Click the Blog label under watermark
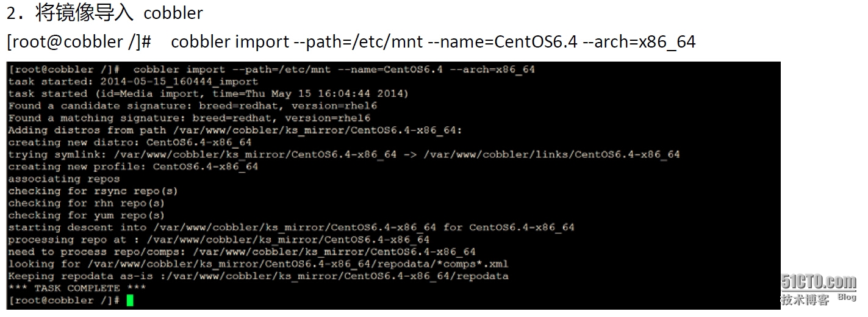Screen dimensions: 868x317 coord(847,297)
